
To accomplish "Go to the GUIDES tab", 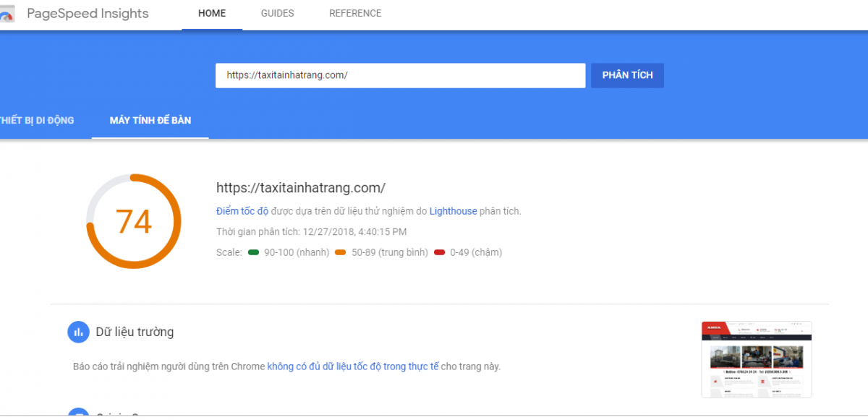I will click(277, 14).
